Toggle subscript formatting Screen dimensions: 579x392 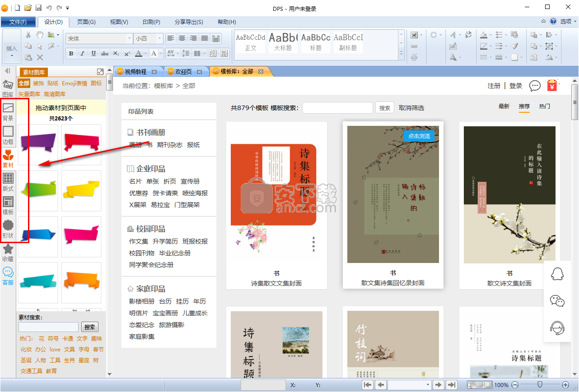[116, 53]
